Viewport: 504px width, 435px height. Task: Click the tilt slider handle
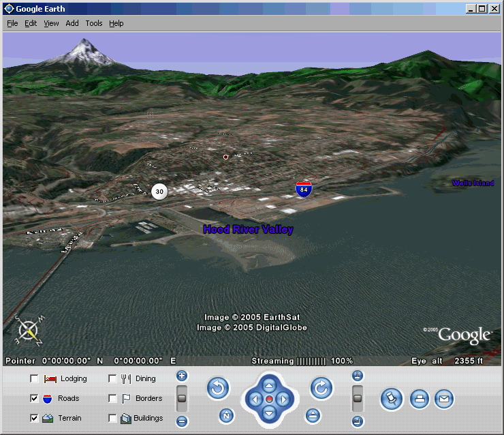(358, 398)
